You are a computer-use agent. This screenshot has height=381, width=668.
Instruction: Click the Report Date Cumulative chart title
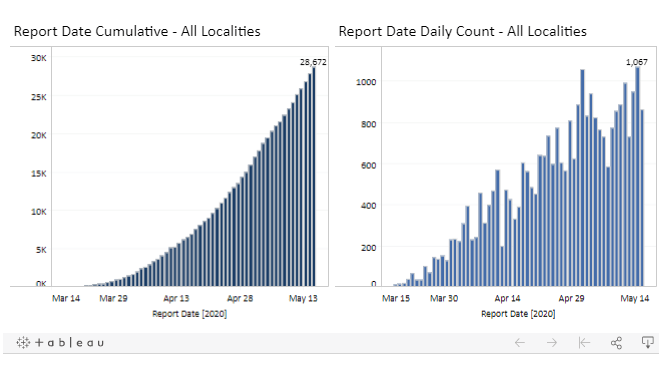tap(137, 31)
